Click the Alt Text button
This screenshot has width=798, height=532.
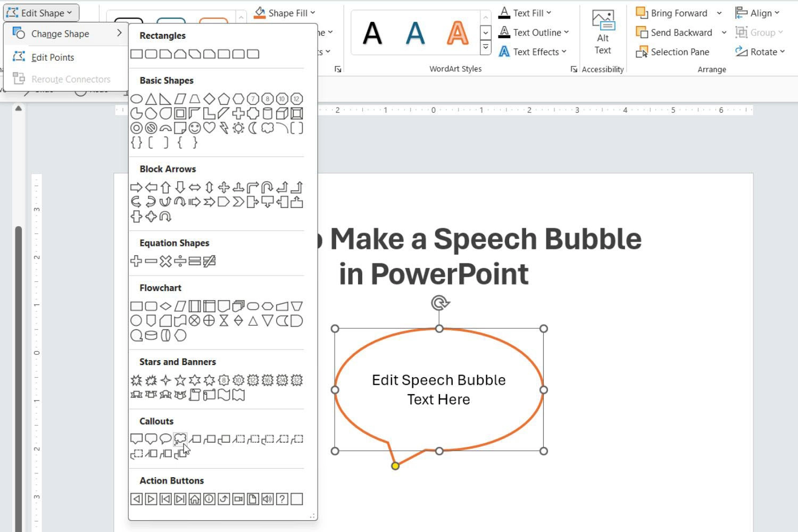click(x=603, y=32)
